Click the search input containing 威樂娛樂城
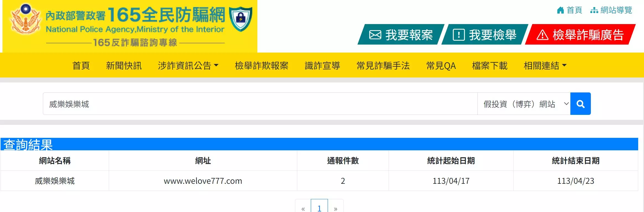The height and width of the screenshot is (212, 644). pos(260,104)
